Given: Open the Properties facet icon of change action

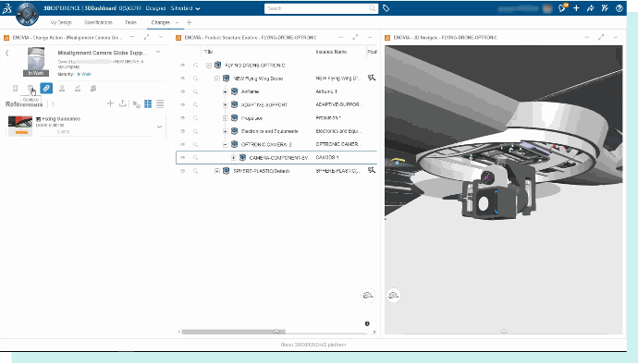Looking at the screenshot, I should [x=15, y=89].
